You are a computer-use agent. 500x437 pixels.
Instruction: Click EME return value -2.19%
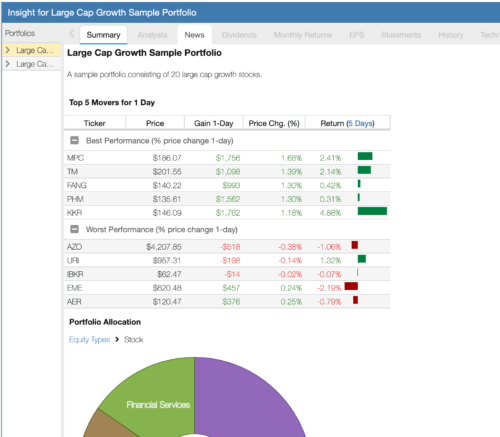[329, 288]
